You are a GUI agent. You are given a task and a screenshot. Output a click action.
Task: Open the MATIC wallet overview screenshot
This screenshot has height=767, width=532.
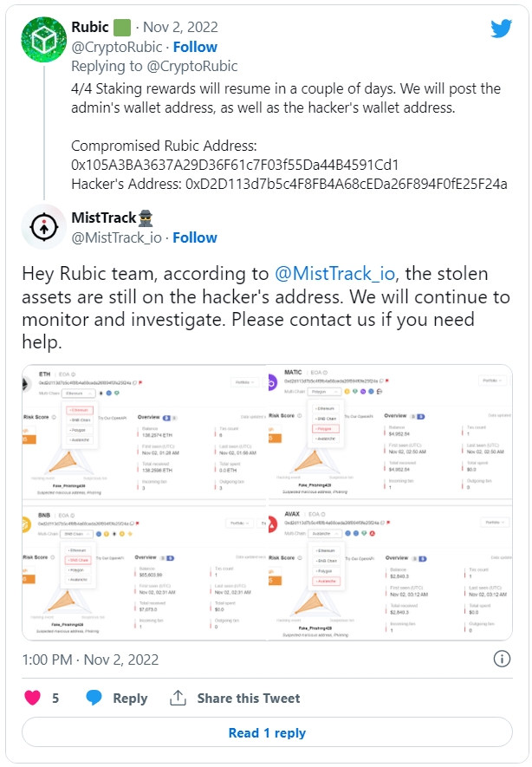(x=391, y=432)
